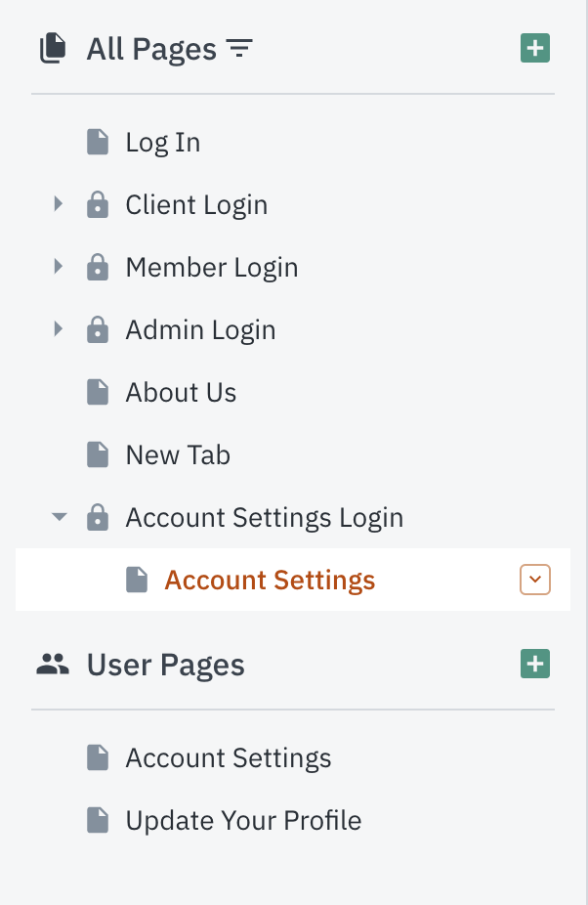
Task: Open the dropdown for highlighted Account Settings
Action: 535,580
